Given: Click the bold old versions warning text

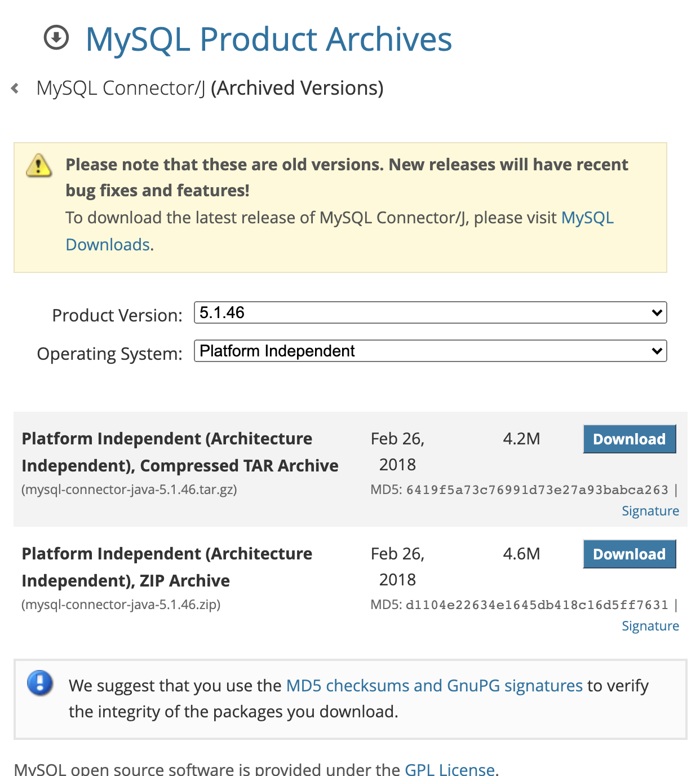Looking at the screenshot, I should click(x=347, y=177).
